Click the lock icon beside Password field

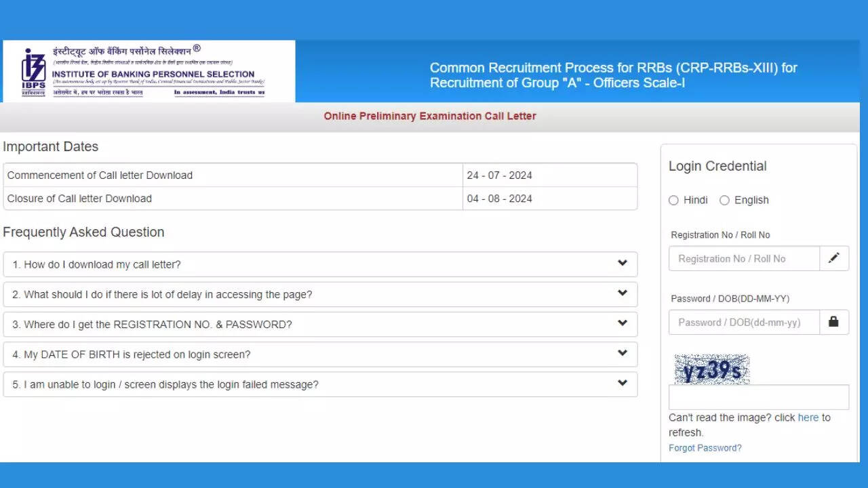(833, 322)
